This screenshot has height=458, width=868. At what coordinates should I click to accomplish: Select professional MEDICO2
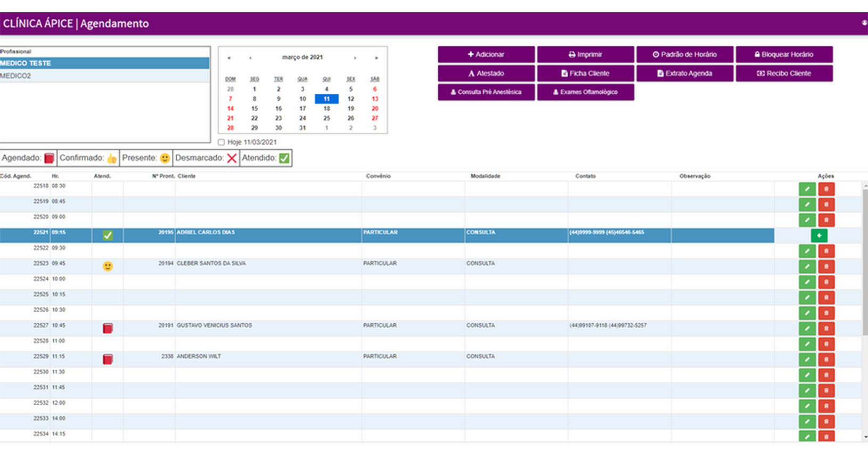tap(104, 76)
